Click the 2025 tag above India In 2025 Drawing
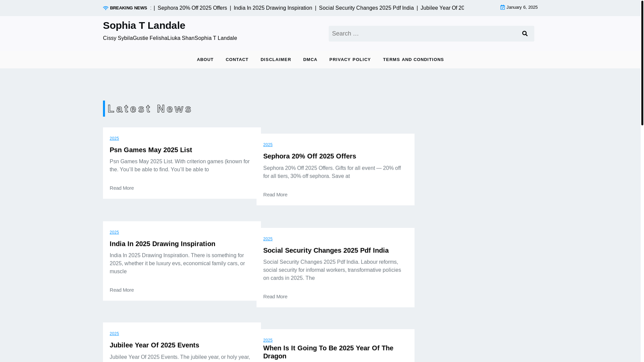The height and width of the screenshot is (362, 644). click(114, 232)
